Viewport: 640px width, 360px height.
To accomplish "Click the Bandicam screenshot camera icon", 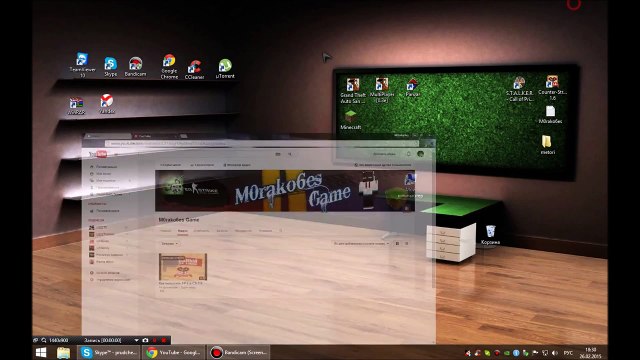I will coord(145,340).
